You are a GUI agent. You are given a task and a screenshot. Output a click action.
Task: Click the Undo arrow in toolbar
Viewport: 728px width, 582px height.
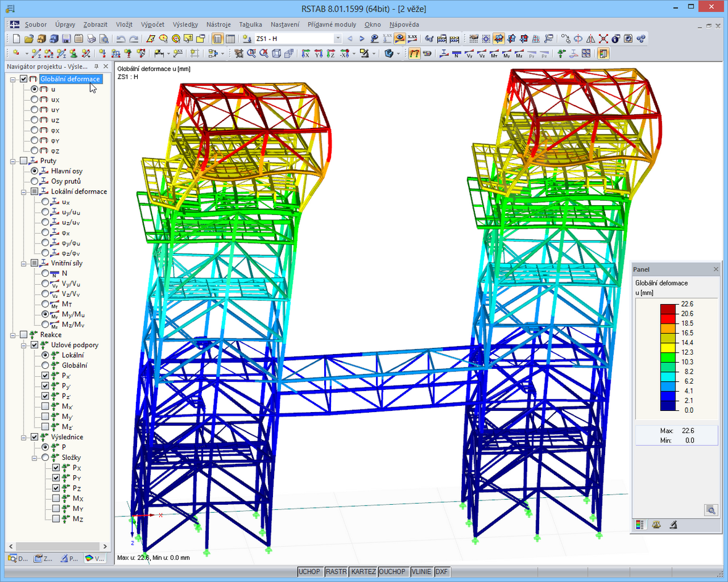click(120, 39)
